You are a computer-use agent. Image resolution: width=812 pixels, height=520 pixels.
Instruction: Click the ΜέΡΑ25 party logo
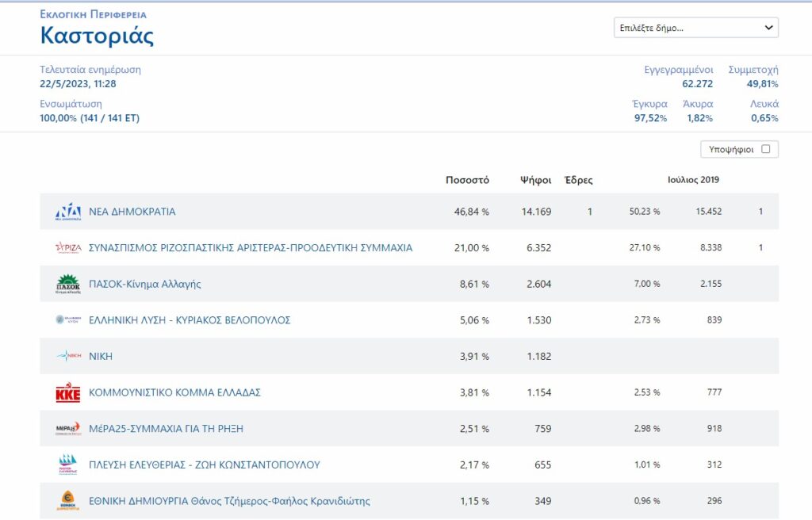tap(67, 429)
